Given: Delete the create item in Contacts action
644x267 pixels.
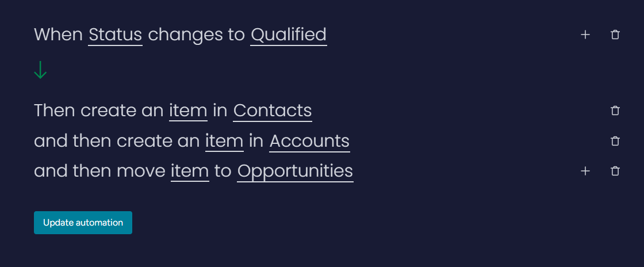Looking at the screenshot, I should (615, 110).
